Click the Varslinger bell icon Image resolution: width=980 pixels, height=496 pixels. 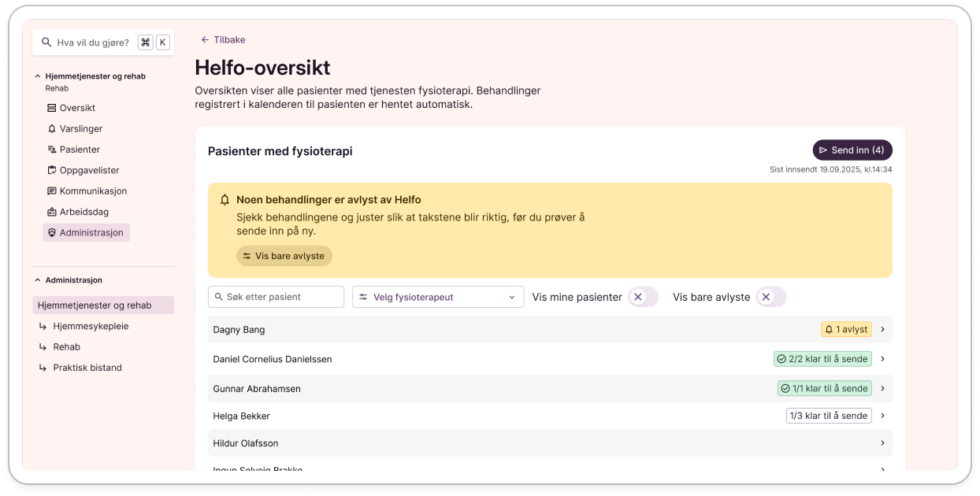[x=52, y=129]
